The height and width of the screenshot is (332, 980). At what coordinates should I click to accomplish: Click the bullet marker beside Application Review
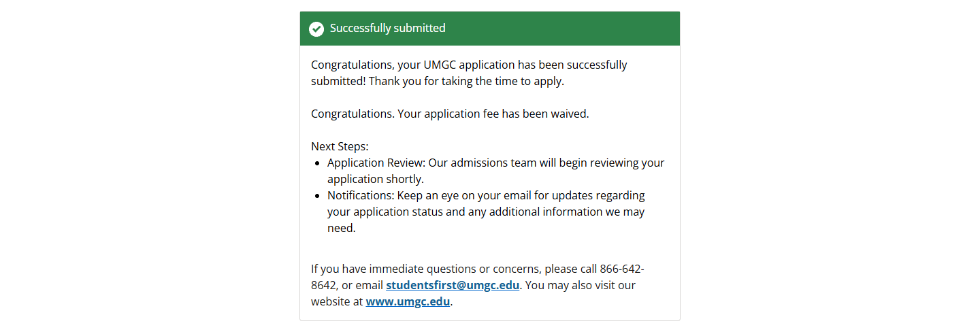(318, 163)
